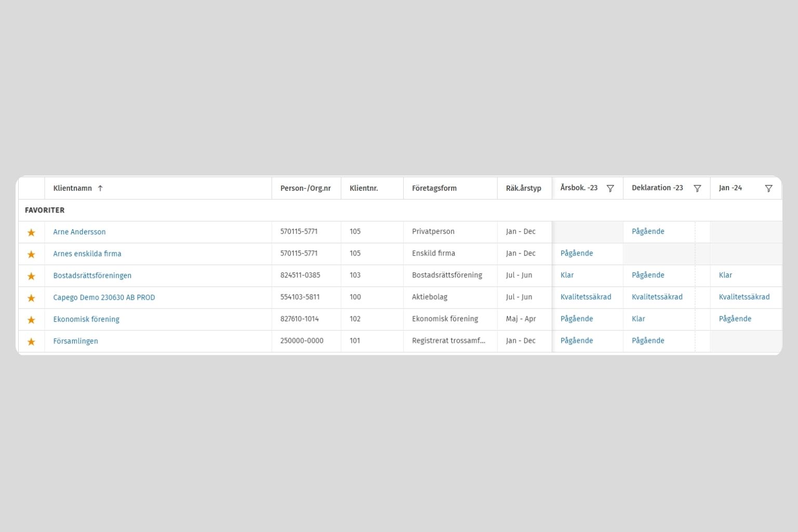Open filter for Årsbok. -23 column
The height and width of the screenshot is (532, 798).
(x=610, y=188)
